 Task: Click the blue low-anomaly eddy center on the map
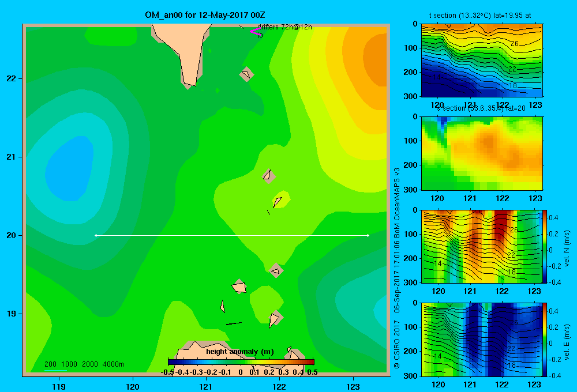[x=69, y=169]
